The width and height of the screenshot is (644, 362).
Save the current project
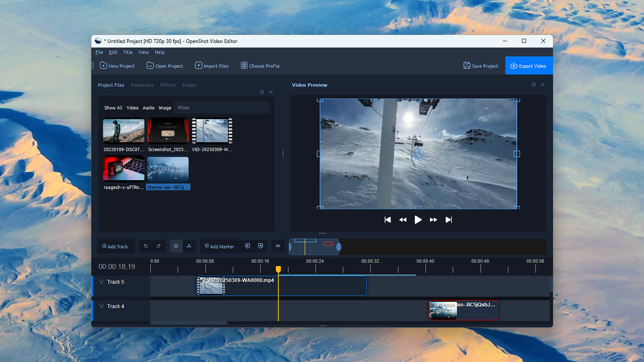480,66
